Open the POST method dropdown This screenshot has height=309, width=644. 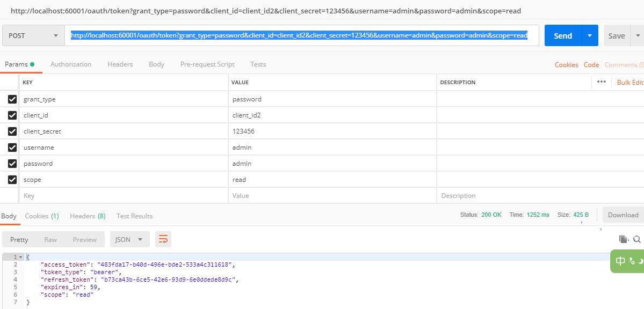click(x=33, y=36)
